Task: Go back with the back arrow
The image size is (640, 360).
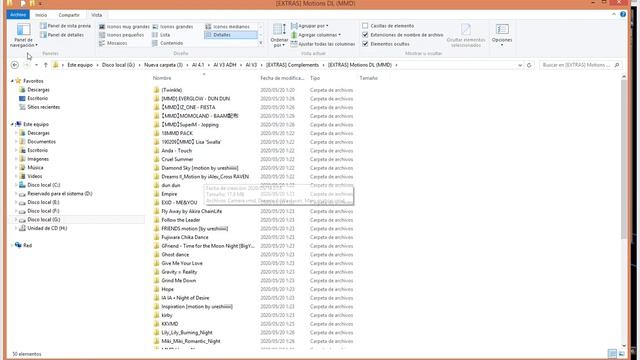Action: click(x=15, y=65)
